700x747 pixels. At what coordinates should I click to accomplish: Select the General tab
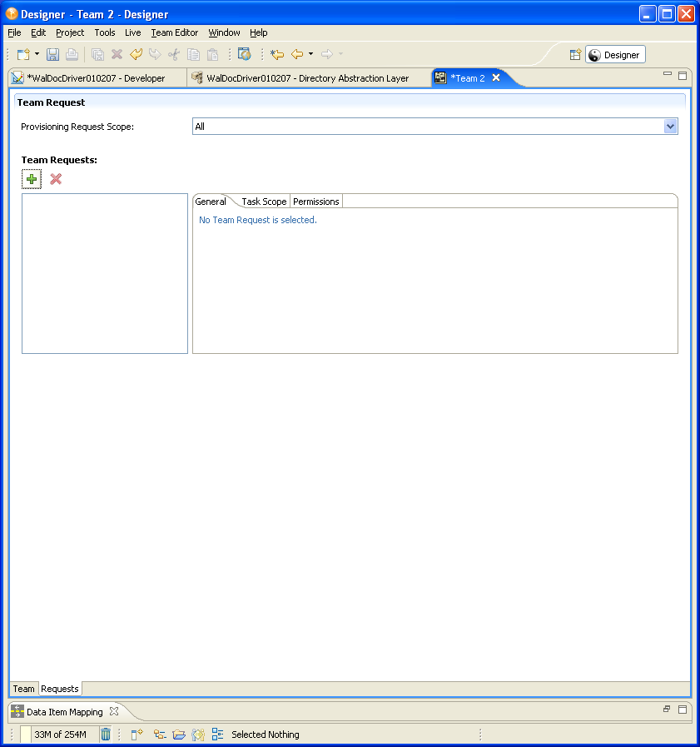(x=211, y=202)
